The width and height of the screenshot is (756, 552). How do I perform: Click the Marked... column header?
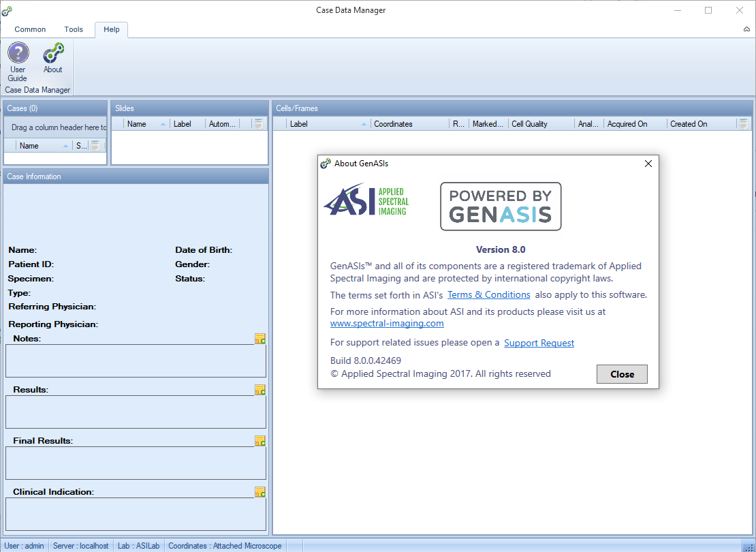[x=488, y=124]
